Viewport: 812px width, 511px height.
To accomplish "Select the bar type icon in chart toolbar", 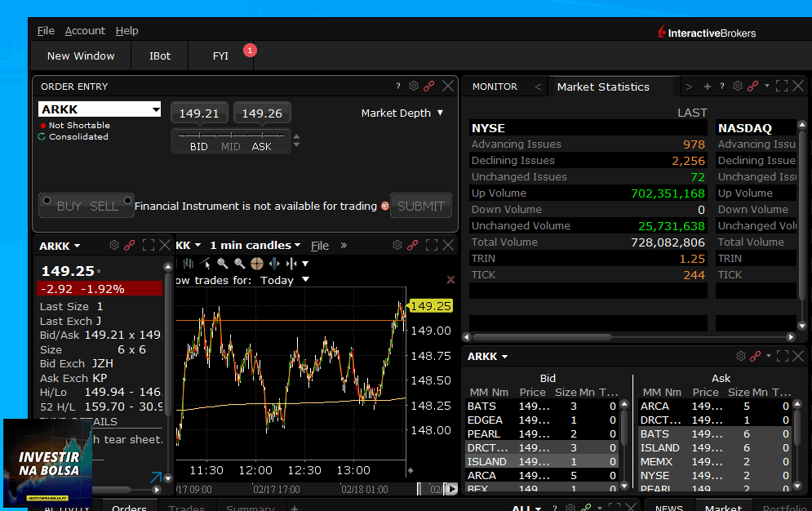I will [x=189, y=264].
